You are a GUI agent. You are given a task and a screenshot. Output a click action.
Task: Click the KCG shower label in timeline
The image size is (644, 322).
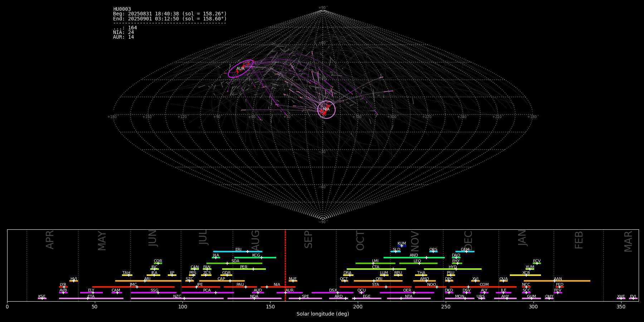tap(256, 255)
